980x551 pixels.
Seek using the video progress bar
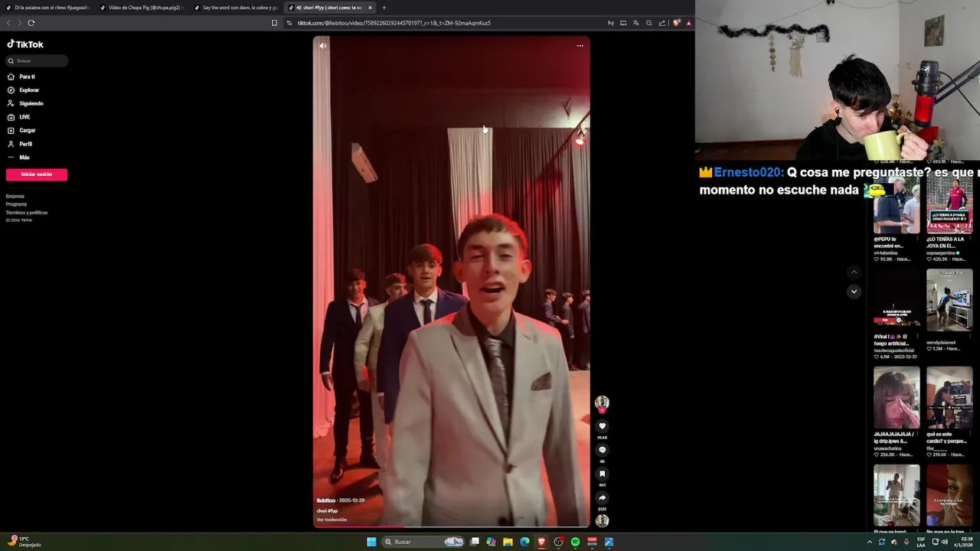point(452,527)
